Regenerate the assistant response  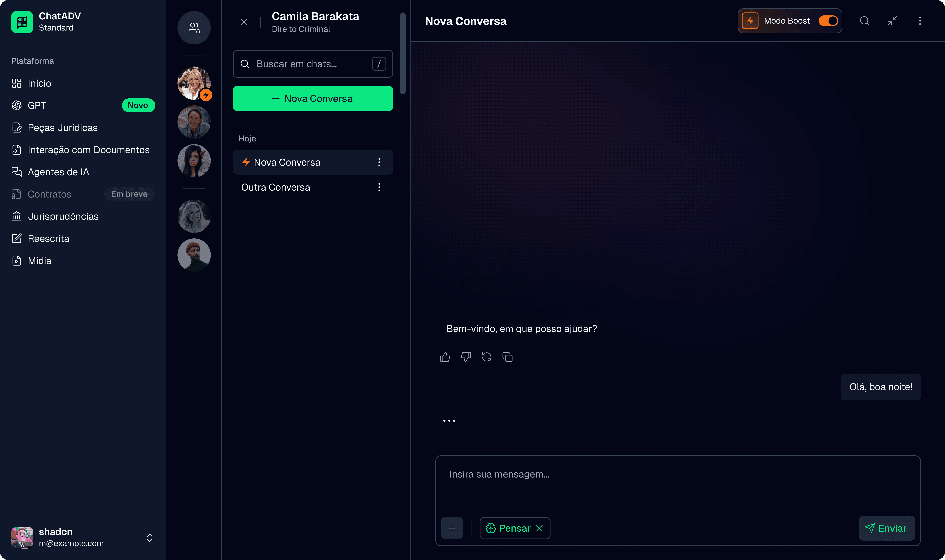[487, 357]
